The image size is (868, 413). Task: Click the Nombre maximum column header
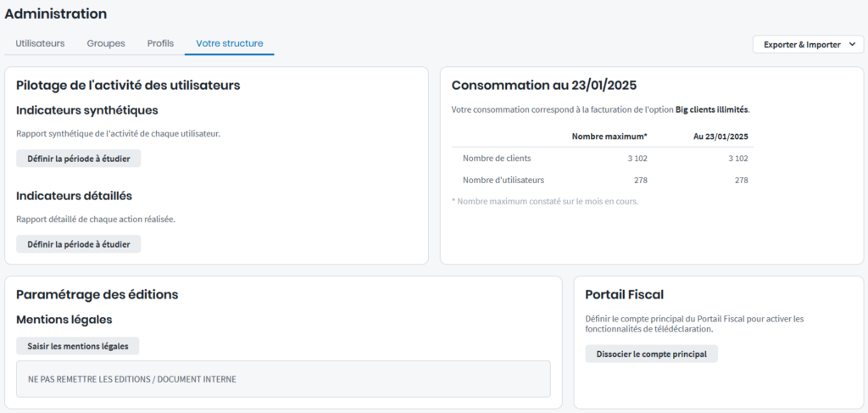point(609,136)
